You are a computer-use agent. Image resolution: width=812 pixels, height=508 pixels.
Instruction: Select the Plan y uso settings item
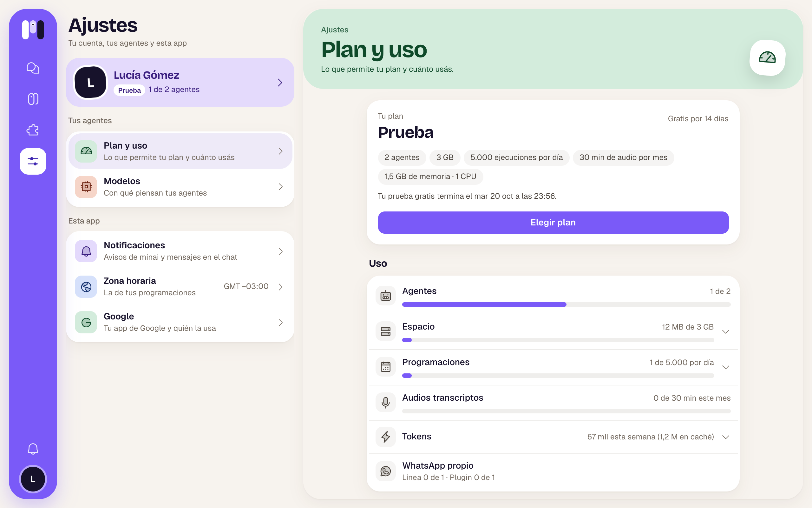point(180,151)
